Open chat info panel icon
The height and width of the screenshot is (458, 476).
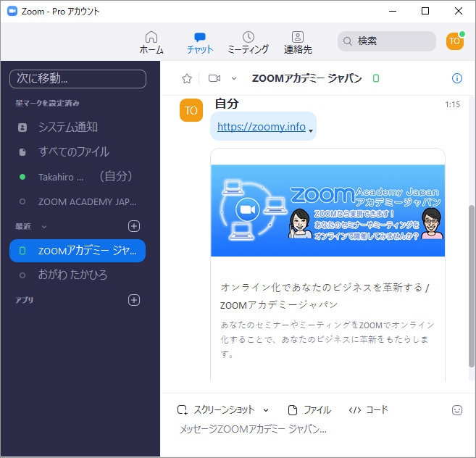click(456, 78)
